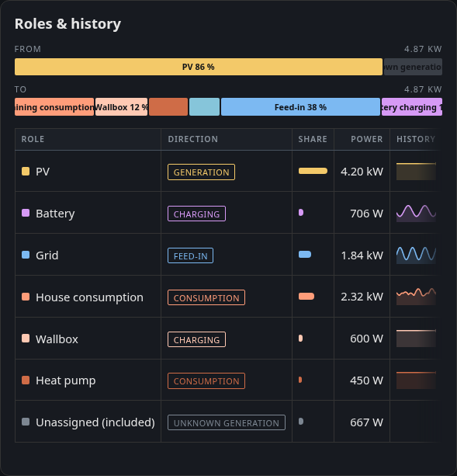This screenshot has height=476, width=457.
Task: Click the 706 W power value
Action: (367, 214)
